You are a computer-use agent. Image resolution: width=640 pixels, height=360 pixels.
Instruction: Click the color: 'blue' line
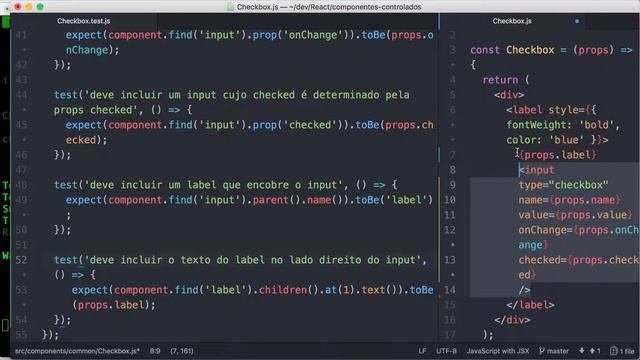click(557, 140)
